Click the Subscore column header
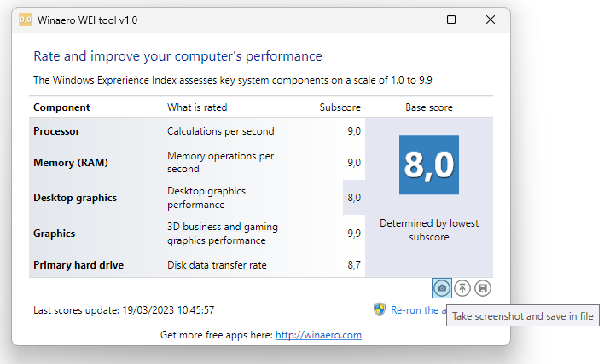The image size is (604, 364). (x=340, y=107)
